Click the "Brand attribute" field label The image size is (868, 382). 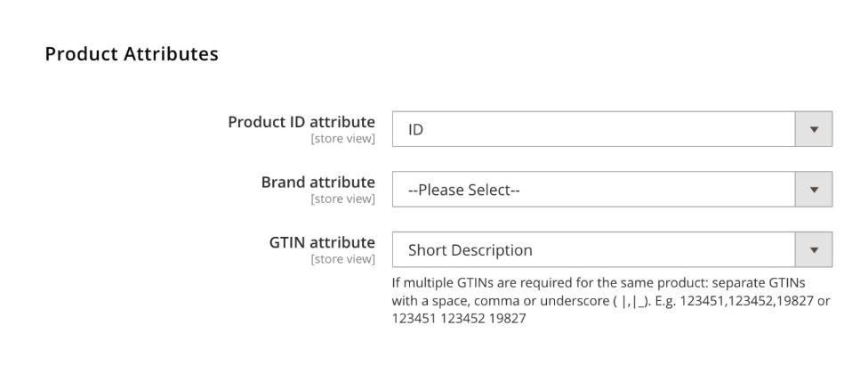(x=317, y=183)
